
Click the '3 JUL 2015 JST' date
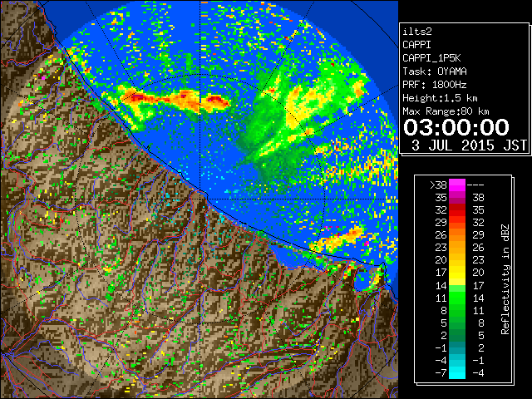[469, 145]
